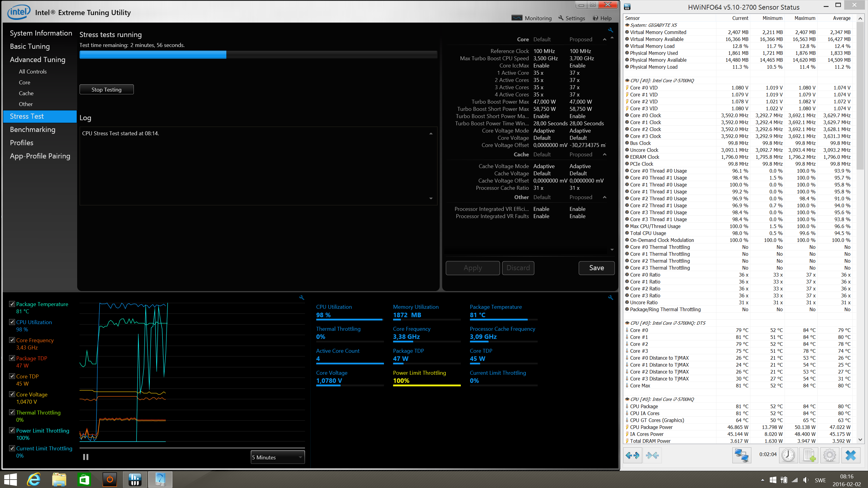This screenshot has height=488, width=868.
Task: Toggle Thermal Throttling graph checkbox
Action: point(12,412)
